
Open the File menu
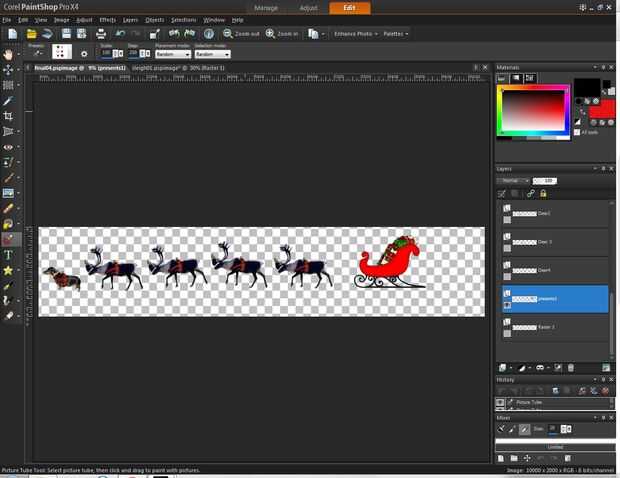click(7, 20)
